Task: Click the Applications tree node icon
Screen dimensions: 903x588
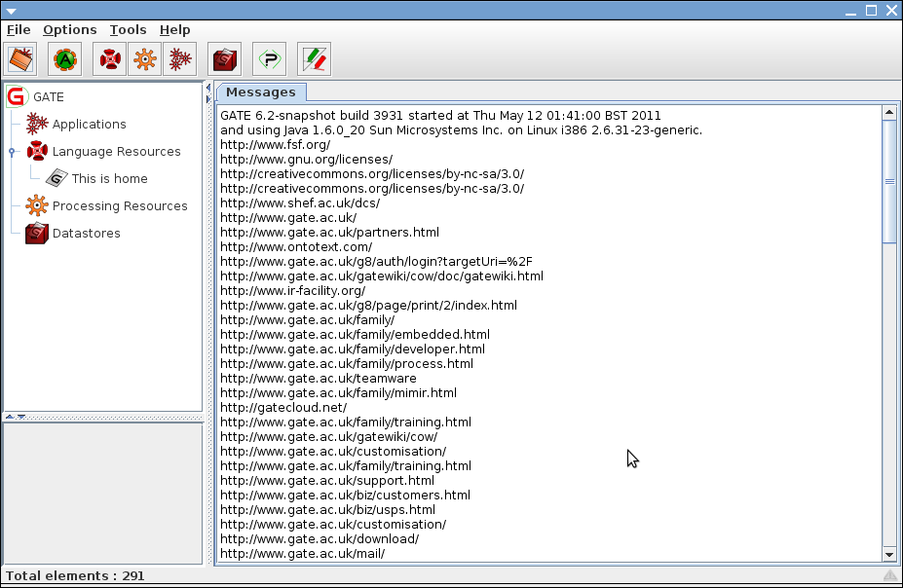Action: pyautogui.click(x=37, y=124)
